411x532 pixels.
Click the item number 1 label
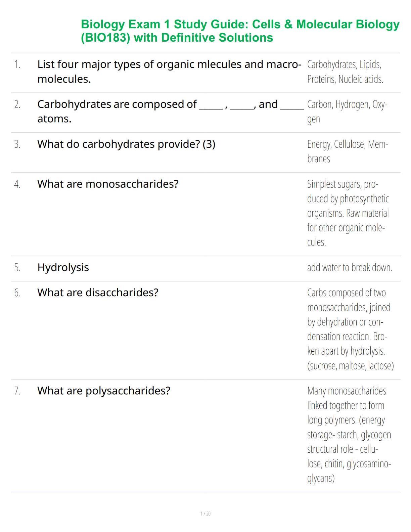point(17,64)
